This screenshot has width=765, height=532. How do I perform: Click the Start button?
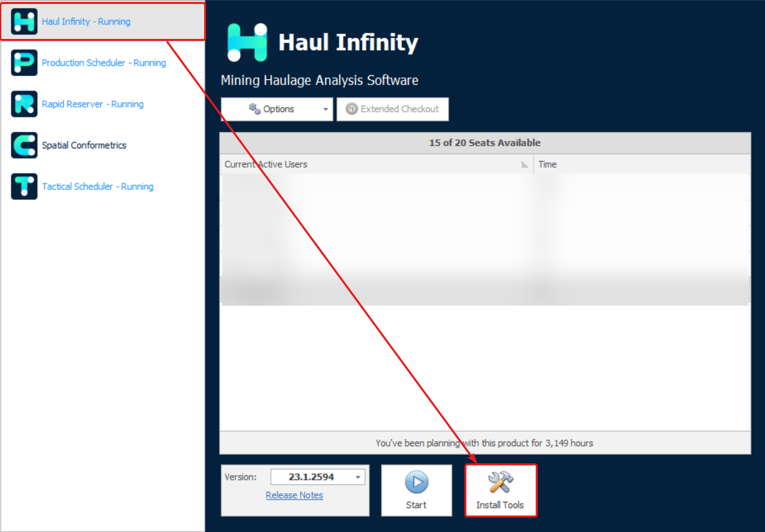click(x=416, y=490)
